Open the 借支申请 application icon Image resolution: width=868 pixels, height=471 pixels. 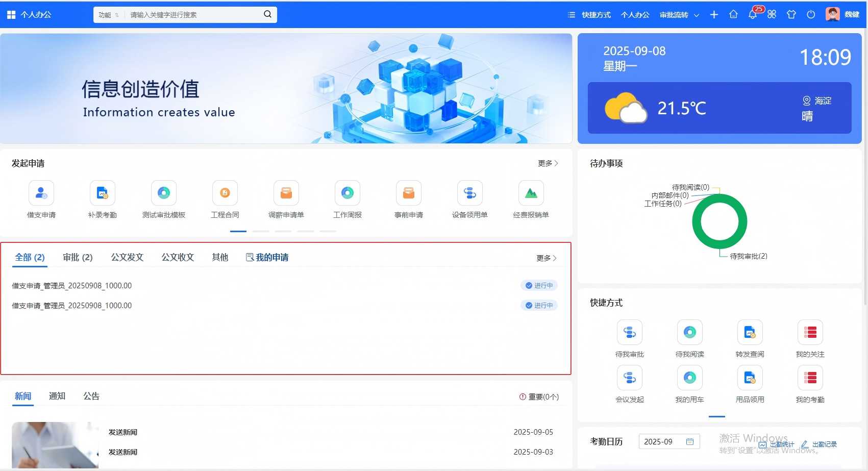[x=41, y=193]
